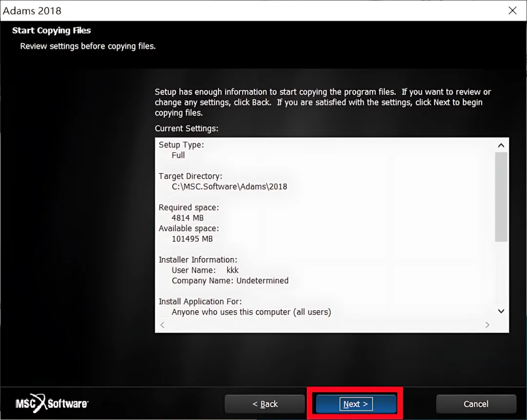Click the '101495 MB' available space value
The height and width of the screenshot is (420, 527).
(x=192, y=239)
